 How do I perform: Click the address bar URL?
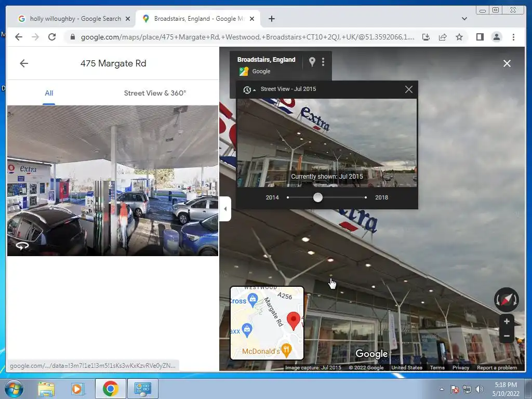[x=247, y=37]
